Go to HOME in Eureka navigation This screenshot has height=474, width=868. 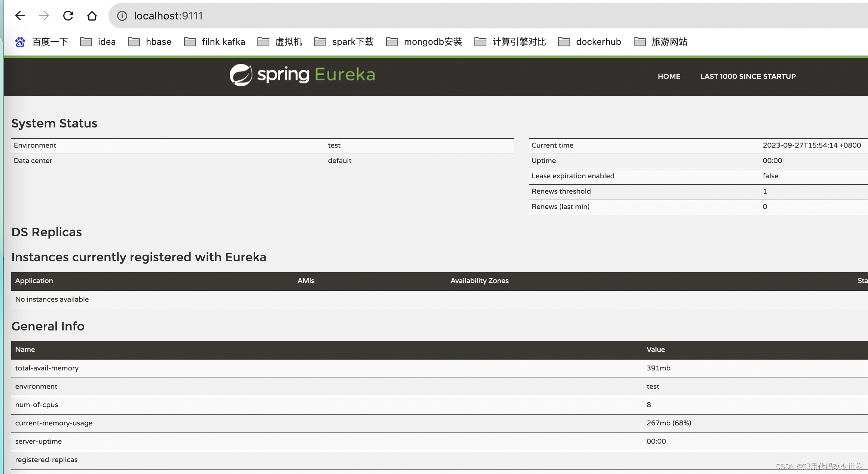669,76
